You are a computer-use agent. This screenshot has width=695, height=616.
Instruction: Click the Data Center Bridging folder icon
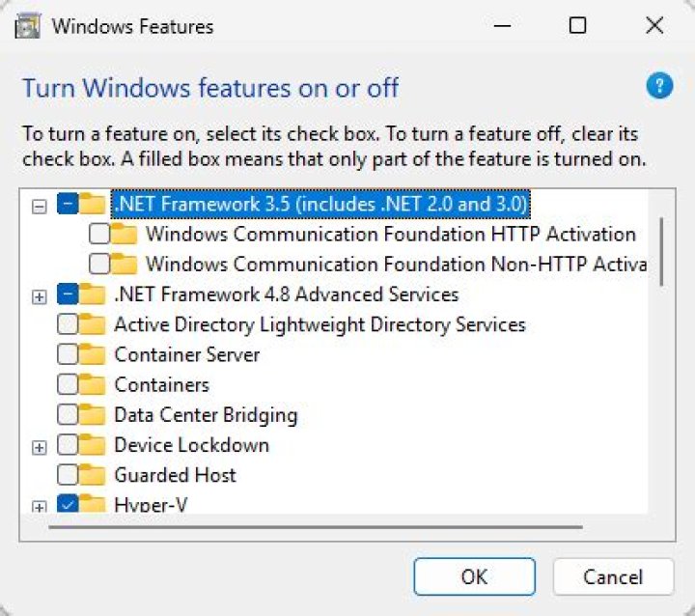pos(92,415)
